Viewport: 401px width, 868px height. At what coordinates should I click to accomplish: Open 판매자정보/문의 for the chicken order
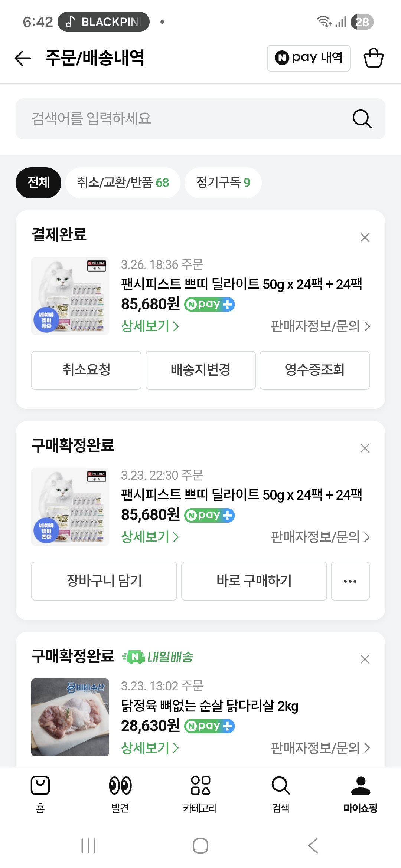pos(320,748)
